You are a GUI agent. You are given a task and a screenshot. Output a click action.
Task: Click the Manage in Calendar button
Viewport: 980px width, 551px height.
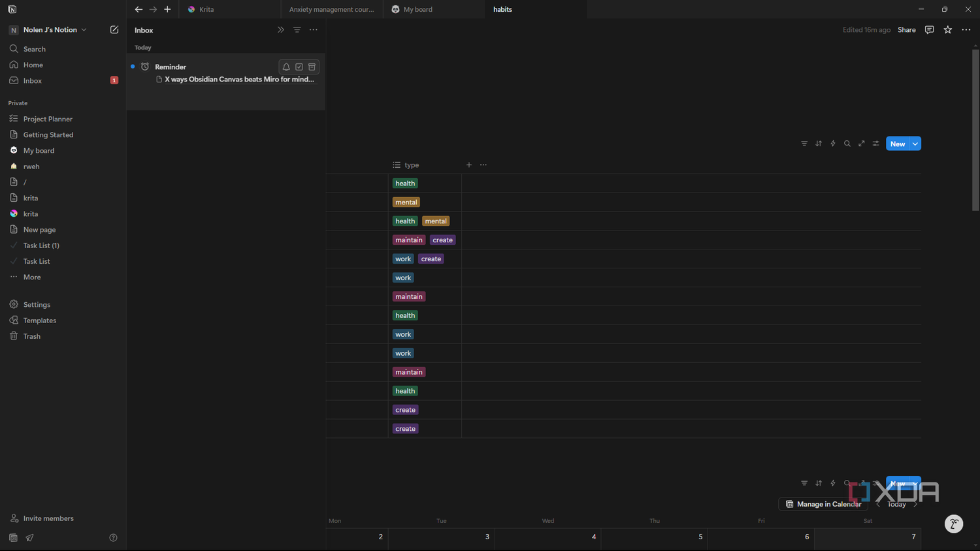823,504
